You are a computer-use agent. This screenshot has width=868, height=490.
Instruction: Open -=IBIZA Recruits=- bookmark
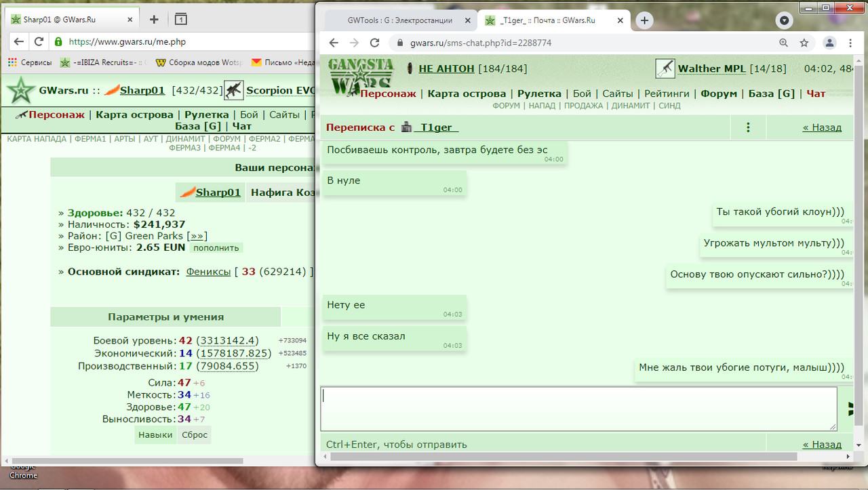tap(103, 62)
